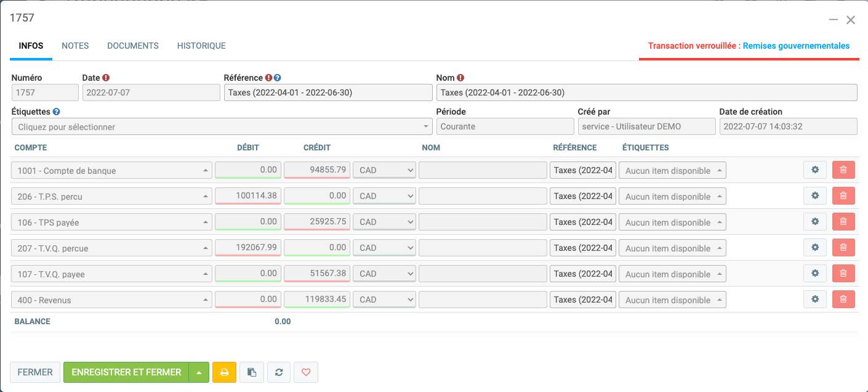This screenshot has height=392, width=868.
Task: Click the duplicate transaction copy icon
Action: [x=251, y=372]
